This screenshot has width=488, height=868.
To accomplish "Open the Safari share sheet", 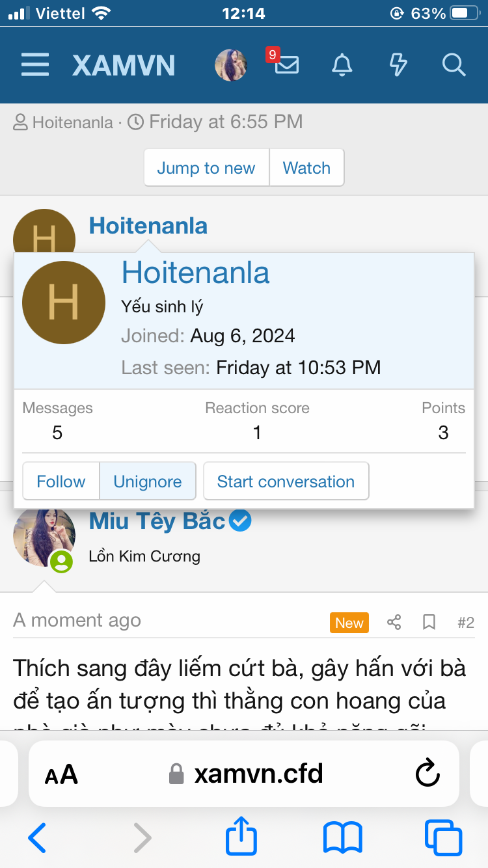I will (x=241, y=837).
